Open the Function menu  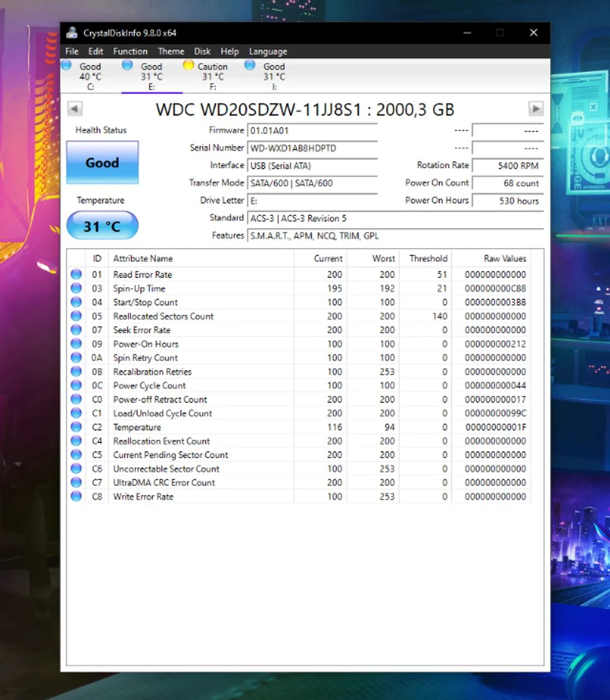pyautogui.click(x=130, y=51)
